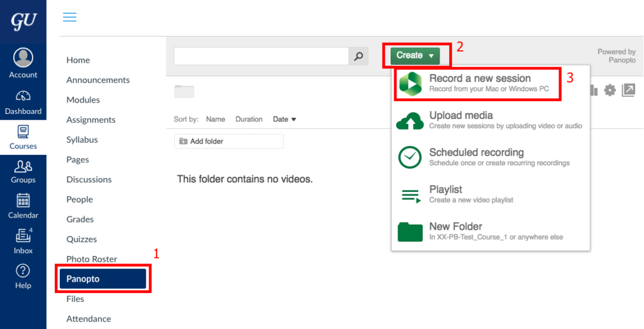Open the Calendar icon in the sidebar
The image size is (644, 329).
point(23,206)
